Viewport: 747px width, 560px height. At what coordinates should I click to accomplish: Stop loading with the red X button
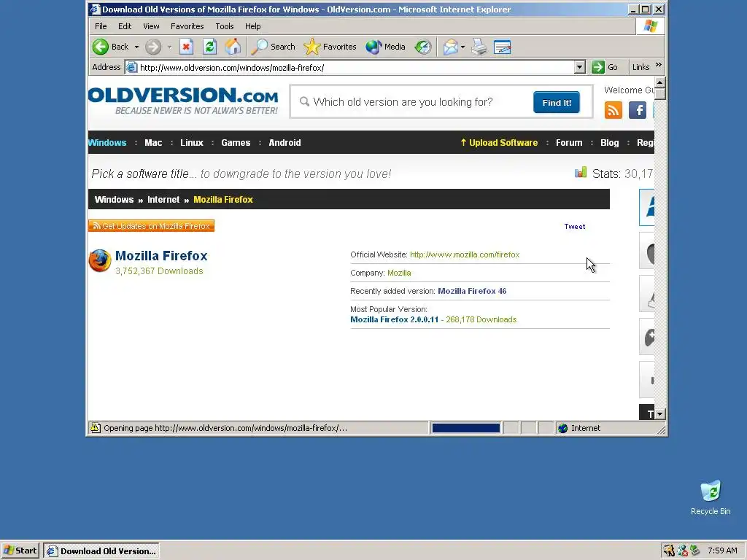coord(186,47)
